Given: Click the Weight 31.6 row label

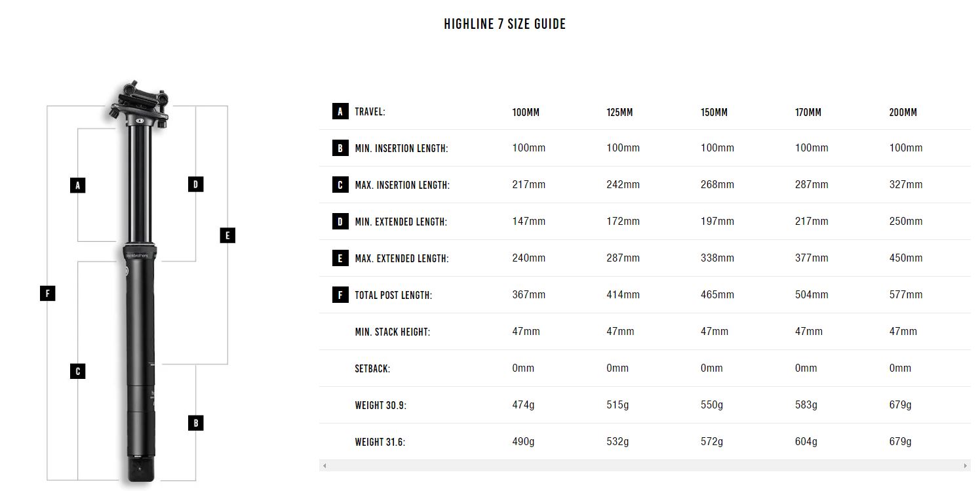Looking at the screenshot, I should (x=380, y=442).
